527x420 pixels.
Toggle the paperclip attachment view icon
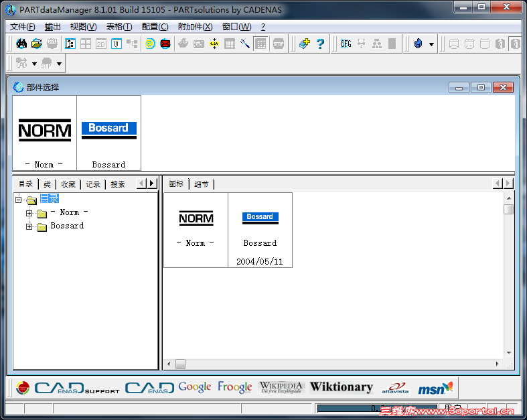pyautogui.click(x=117, y=44)
